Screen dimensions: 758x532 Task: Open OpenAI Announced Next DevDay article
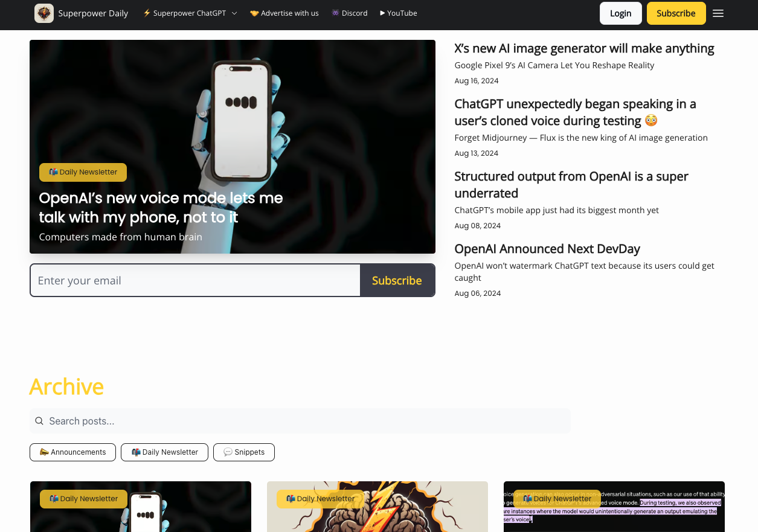tap(547, 249)
